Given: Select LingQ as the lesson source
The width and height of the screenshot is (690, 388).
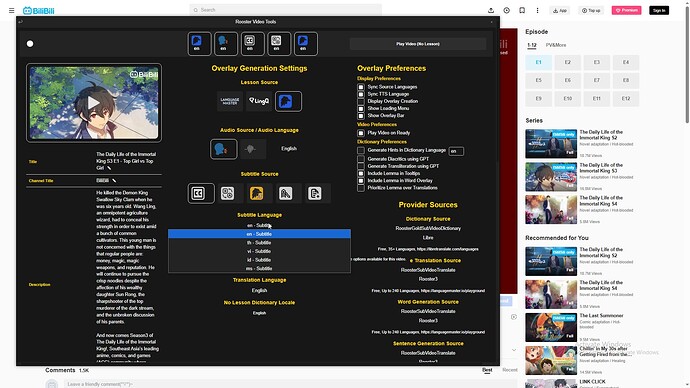Looking at the screenshot, I should click(259, 101).
